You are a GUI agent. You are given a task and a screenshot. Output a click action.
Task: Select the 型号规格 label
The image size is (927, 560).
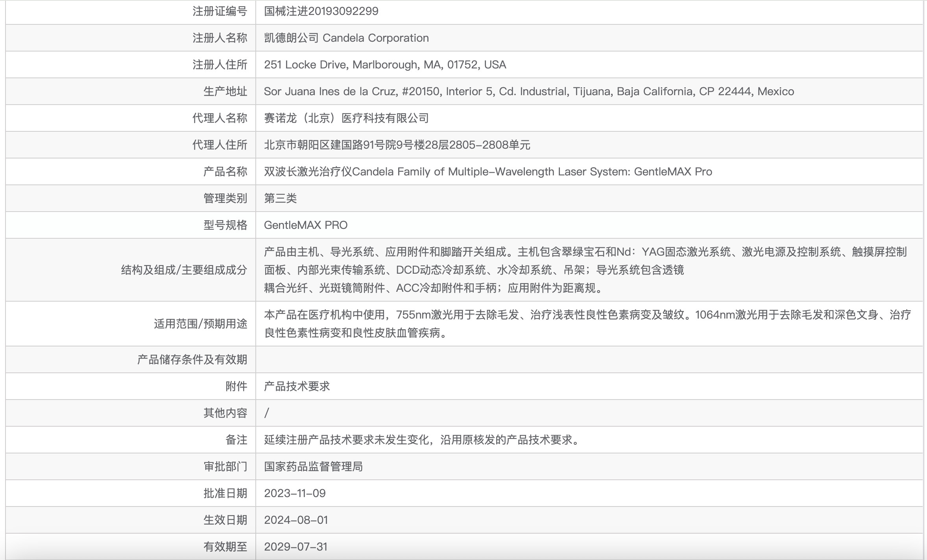click(x=225, y=225)
